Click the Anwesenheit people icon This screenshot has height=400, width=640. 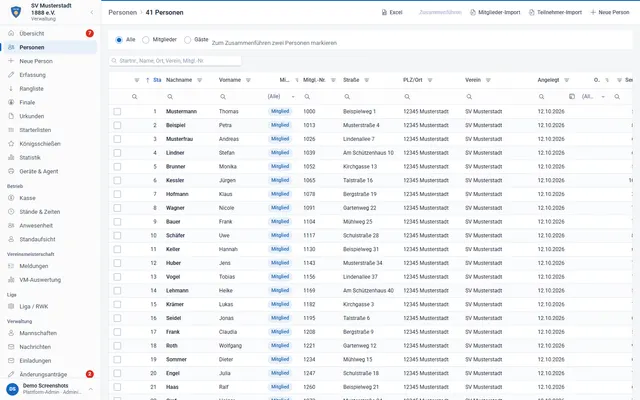(x=11, y=225)
